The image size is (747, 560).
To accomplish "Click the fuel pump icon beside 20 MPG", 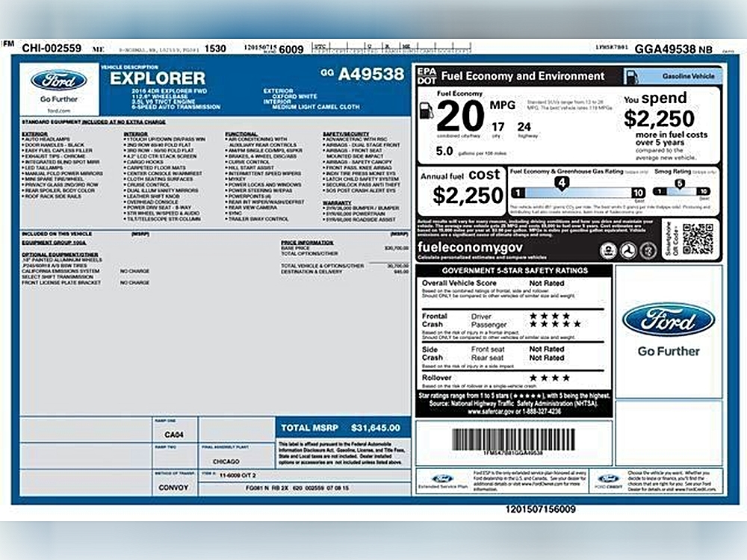I will (426, 111).
